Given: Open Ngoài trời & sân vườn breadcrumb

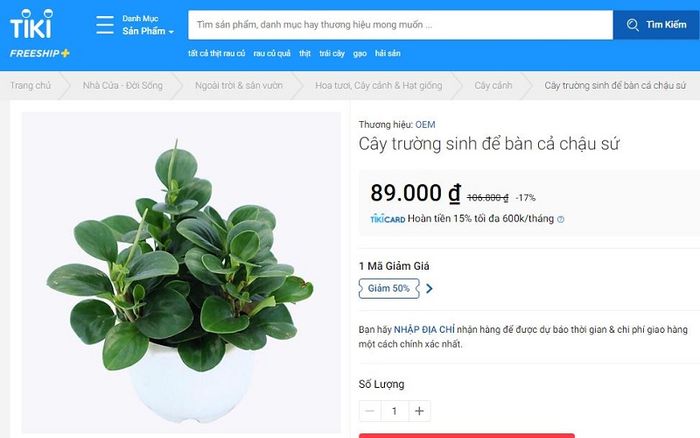Looking at the screenshot, I should tap(239, 85).
